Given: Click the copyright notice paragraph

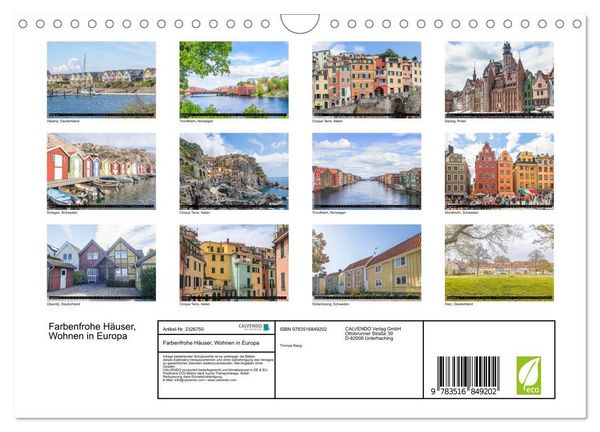Looking at the screenshot, I should (218, 368).
